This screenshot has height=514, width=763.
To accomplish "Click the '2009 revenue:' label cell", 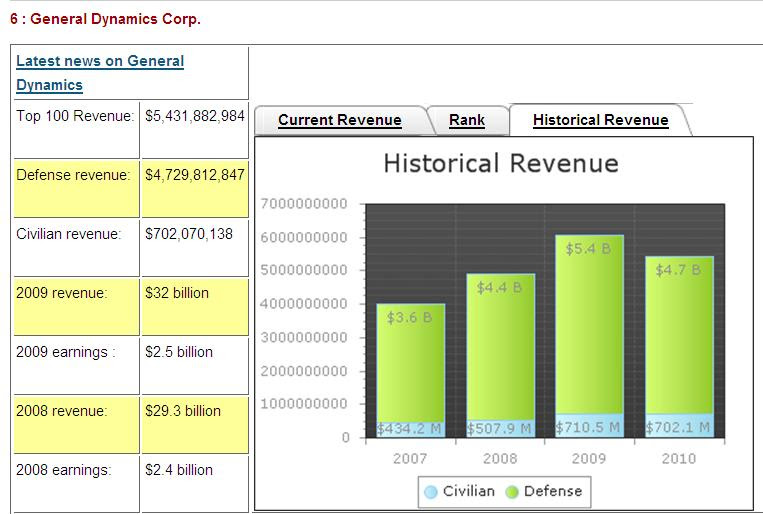I will [x=76, y=307].
